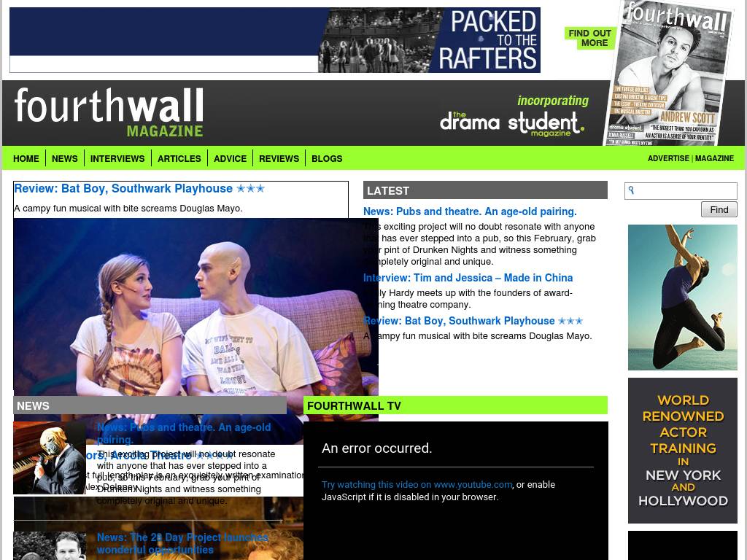Viewport: 747px width, 560px height.
Task: Click the Find Out More button
Action: tap(589, 38)
